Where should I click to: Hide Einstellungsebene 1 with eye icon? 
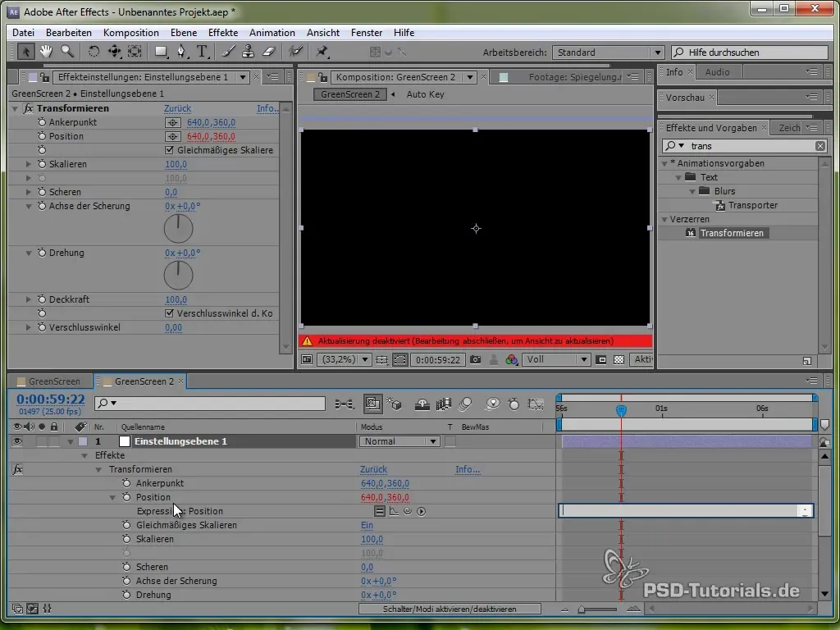17,441
